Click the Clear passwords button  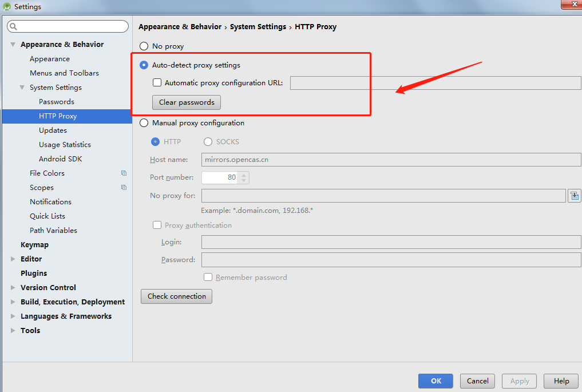point(186,102)
